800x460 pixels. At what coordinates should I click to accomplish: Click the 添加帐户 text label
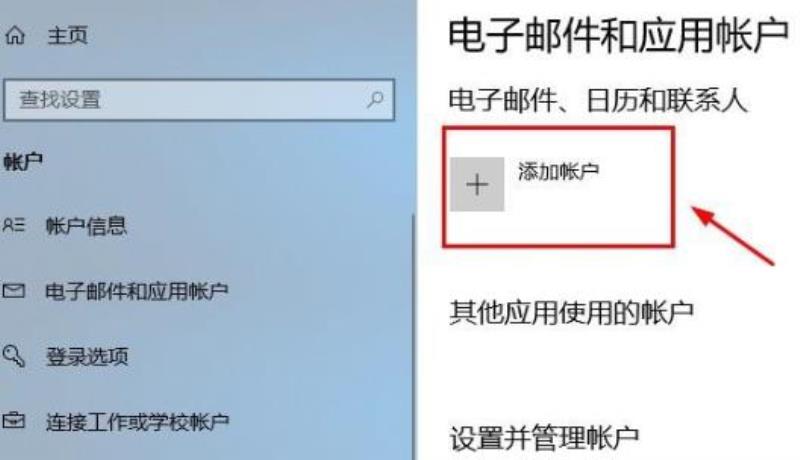558,171
